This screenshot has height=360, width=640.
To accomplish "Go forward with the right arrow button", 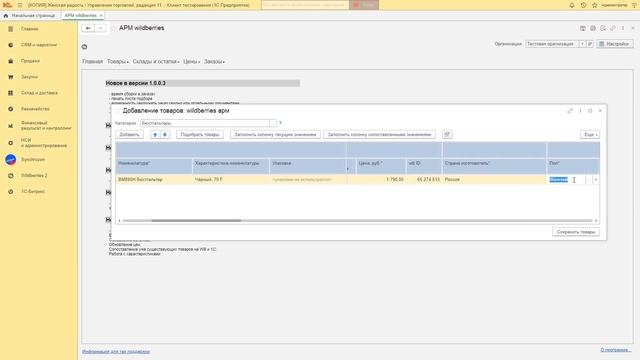I will [100, 28].
